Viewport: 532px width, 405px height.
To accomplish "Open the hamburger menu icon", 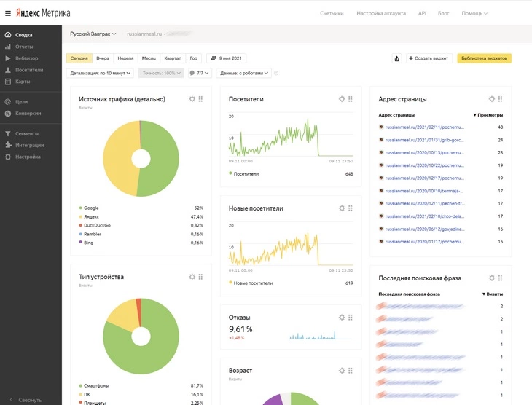I will click(x=8, y=13).
